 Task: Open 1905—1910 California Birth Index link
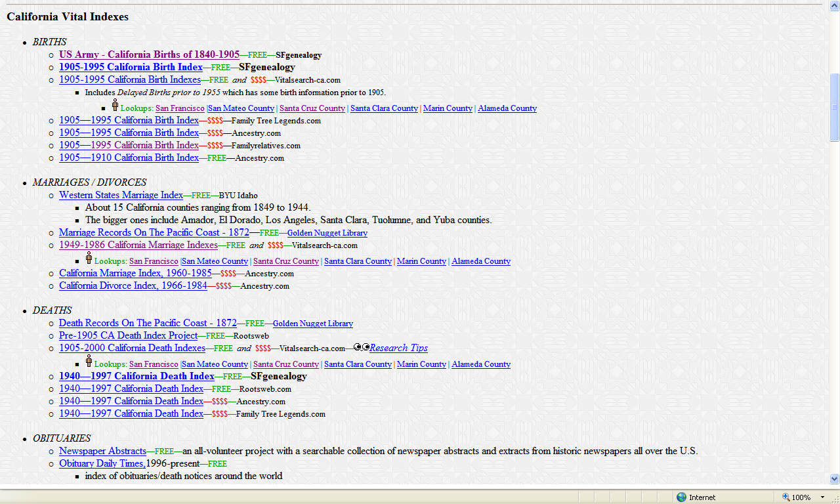coord(129,157)
